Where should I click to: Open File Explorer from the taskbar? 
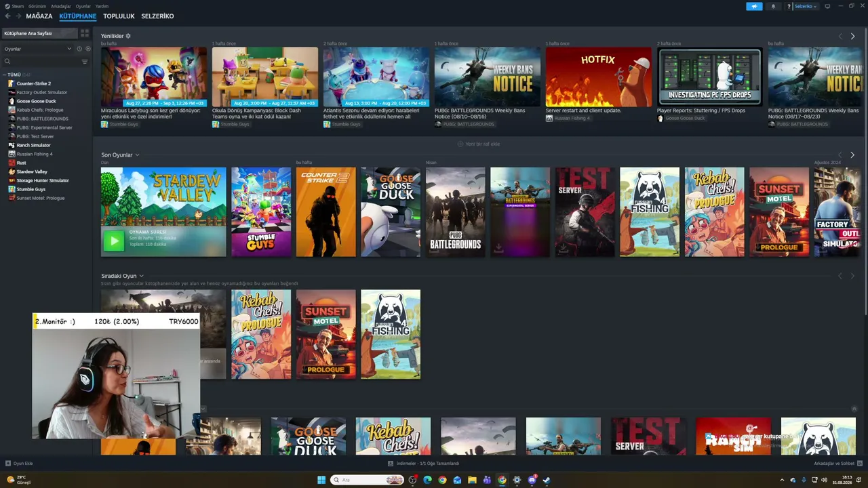(x=472, y=480)
